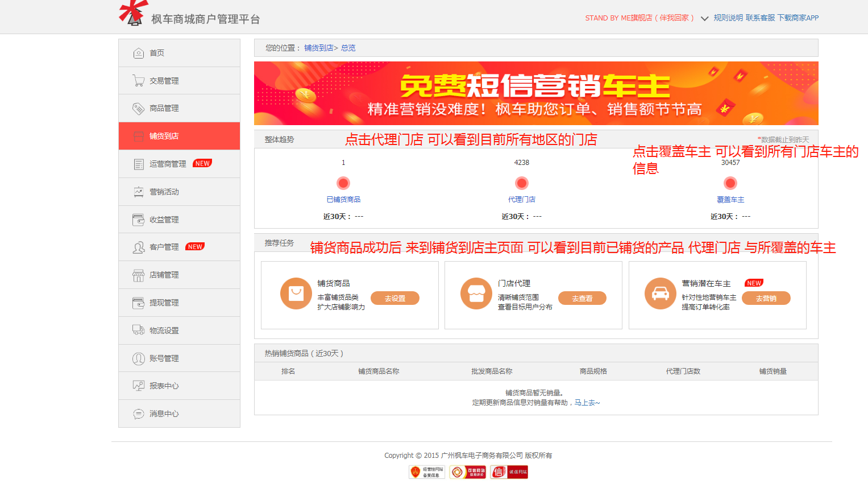Select the 客户管理 customer icon
The image size is (868, 496).
(x=138, y=246)
